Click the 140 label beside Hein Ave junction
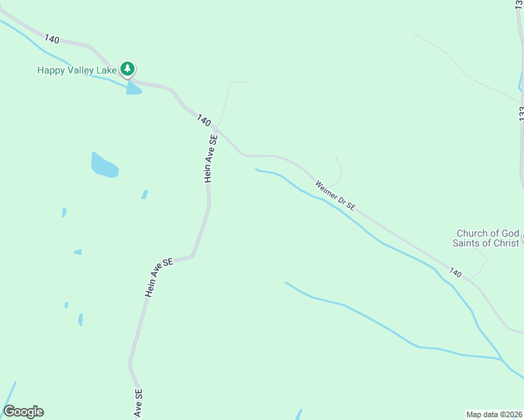Screen dimensions: 524x420 [x=204, y=120]
